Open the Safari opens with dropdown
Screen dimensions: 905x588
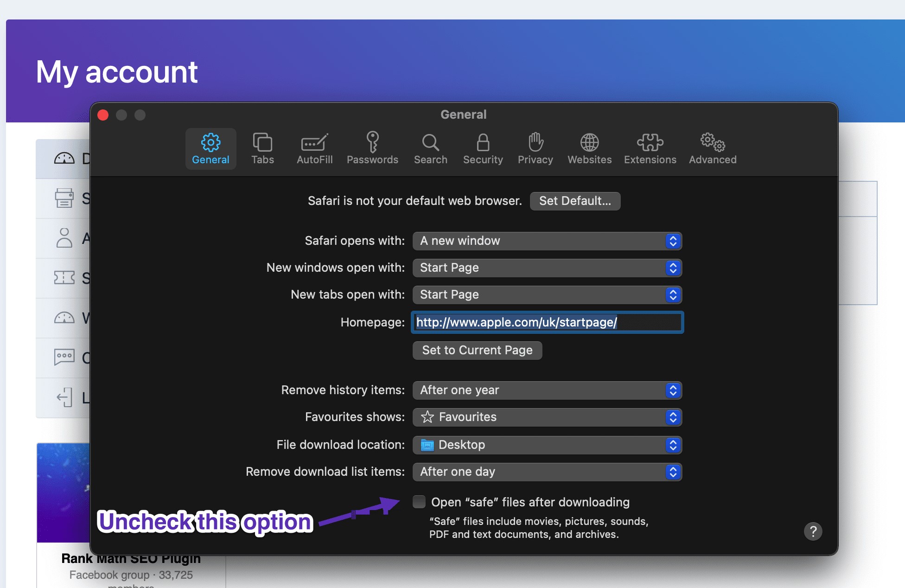[x=547, y=241]
